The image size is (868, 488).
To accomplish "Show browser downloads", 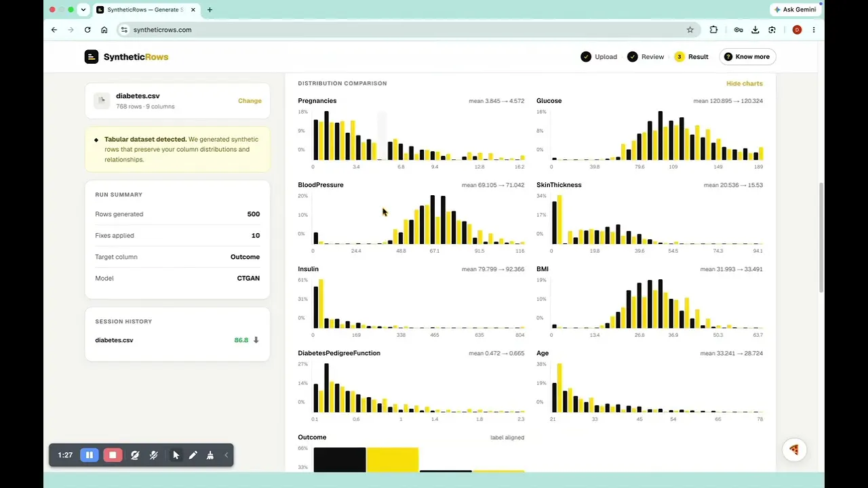I will point(755,30).
